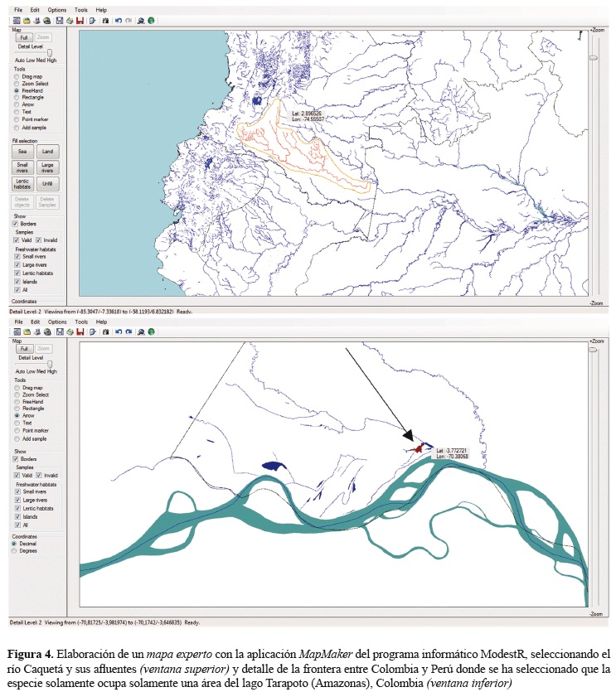The image size is (616, 692).
Task: Click the redo arrow icon in lower window toolbar
Action: [x=128, y=331]
